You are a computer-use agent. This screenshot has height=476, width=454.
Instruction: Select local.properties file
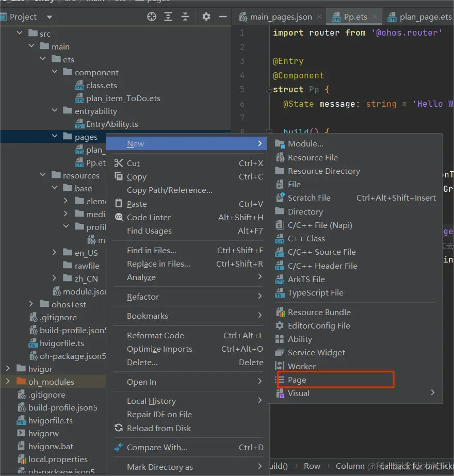point(58,459)
